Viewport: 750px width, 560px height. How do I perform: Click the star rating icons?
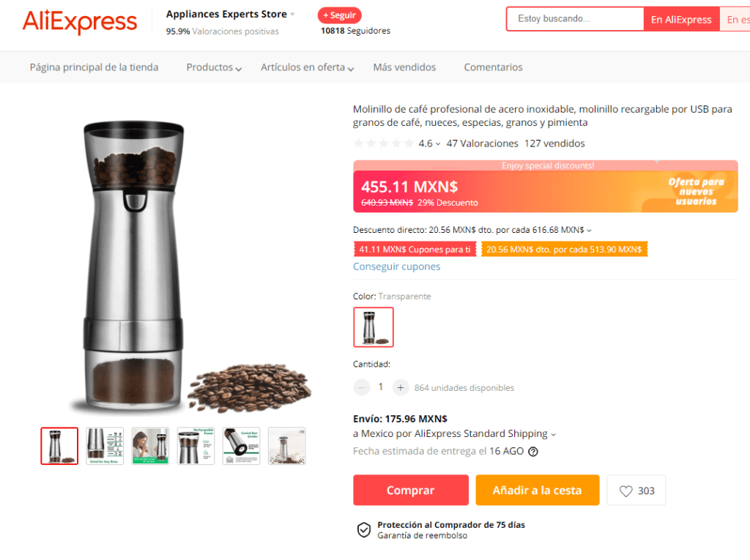[x=383, y=143]
